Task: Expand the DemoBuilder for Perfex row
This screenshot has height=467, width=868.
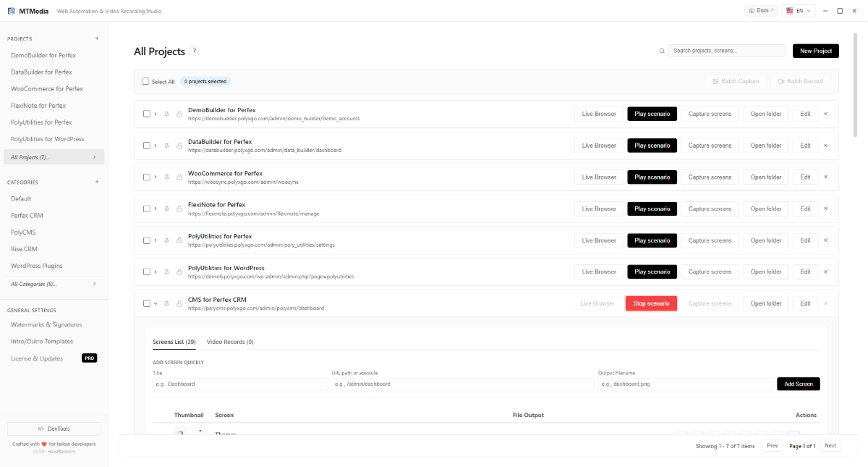Action: pos(156,114)
